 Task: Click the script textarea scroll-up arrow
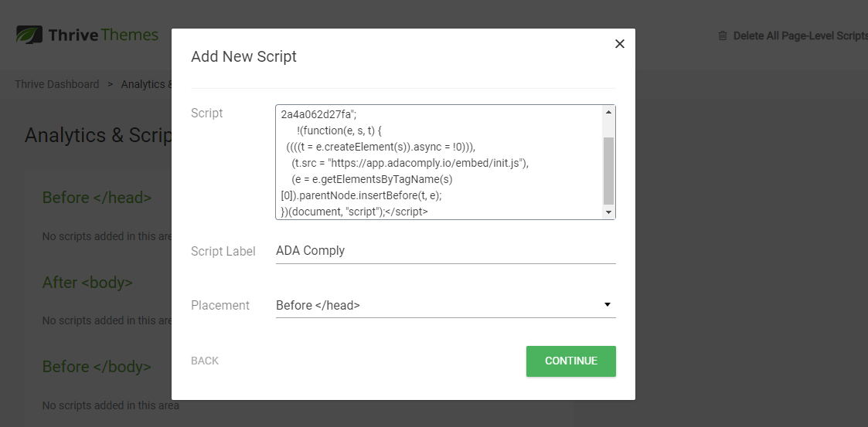[x=608, y=112]
